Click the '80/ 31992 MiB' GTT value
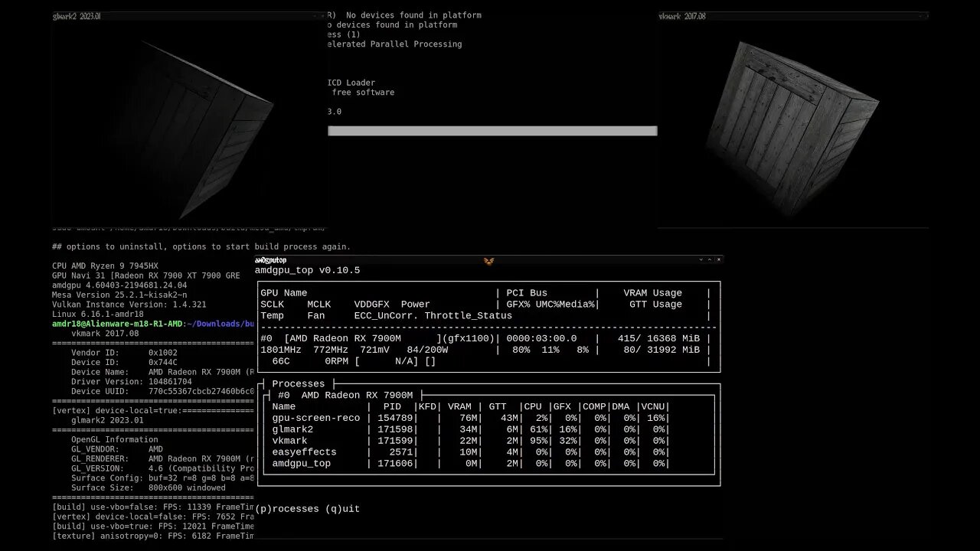The width and height of the screenshot is (980, 551). [x=661, y=350]
